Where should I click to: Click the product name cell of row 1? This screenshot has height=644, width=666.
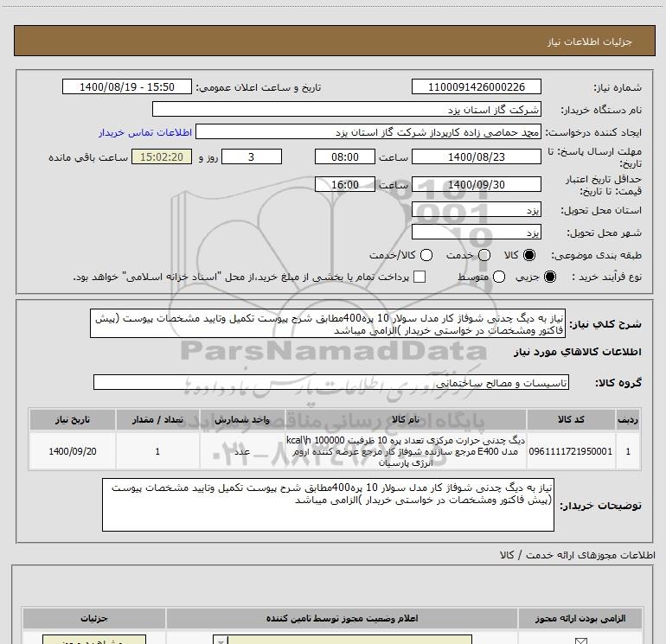[x=406, y=451]
